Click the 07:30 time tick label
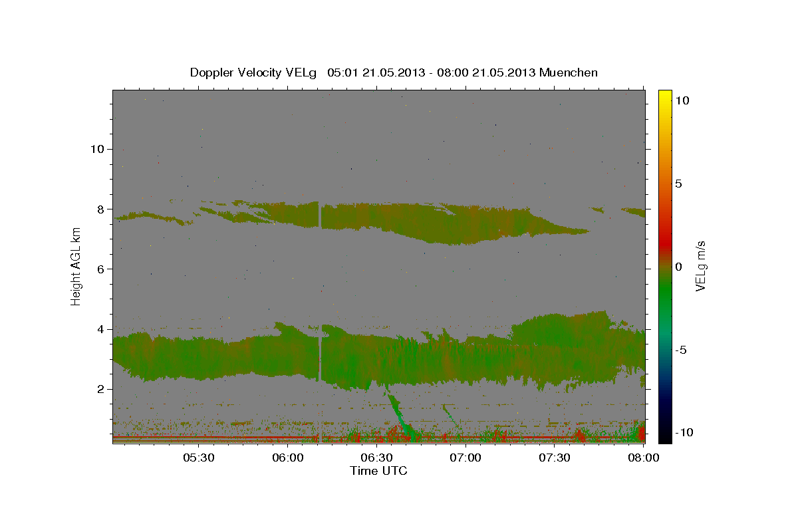This screenshot has width=798, height=532. (555, 458)
